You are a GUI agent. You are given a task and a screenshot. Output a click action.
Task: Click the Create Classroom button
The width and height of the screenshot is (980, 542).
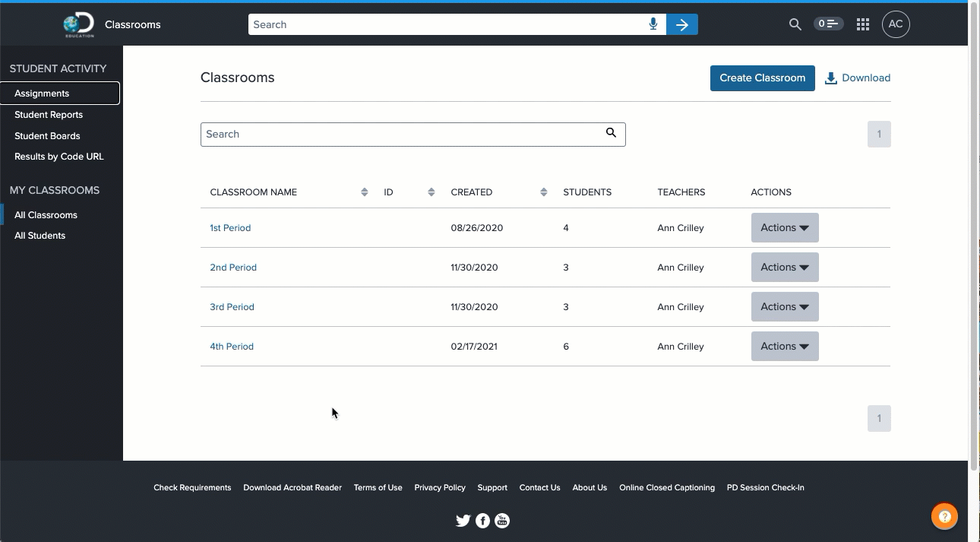pyautogui.click(x=762, y=78)
